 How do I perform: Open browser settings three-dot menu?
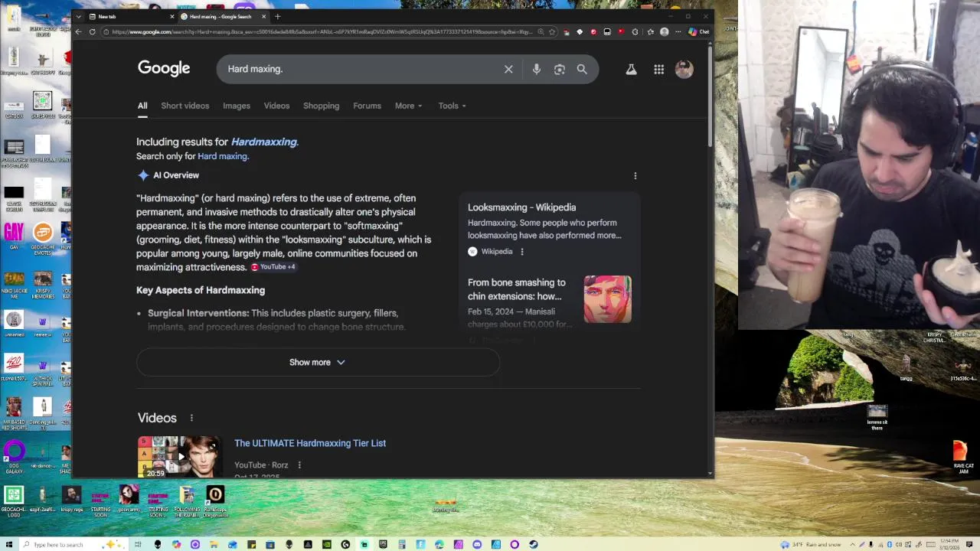click(x=678, y=31)
